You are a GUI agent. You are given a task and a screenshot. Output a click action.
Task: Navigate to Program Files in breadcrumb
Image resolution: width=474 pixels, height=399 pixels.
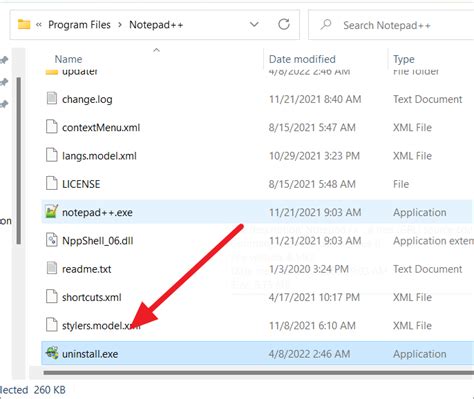(79, 25)
